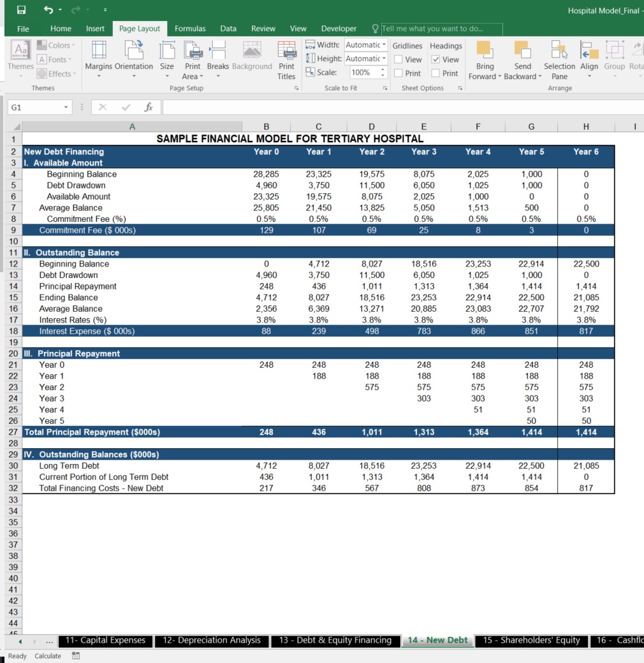Click the Save icon in the title bar
This screenshot has height=663, width=644.
pos(21,10)
